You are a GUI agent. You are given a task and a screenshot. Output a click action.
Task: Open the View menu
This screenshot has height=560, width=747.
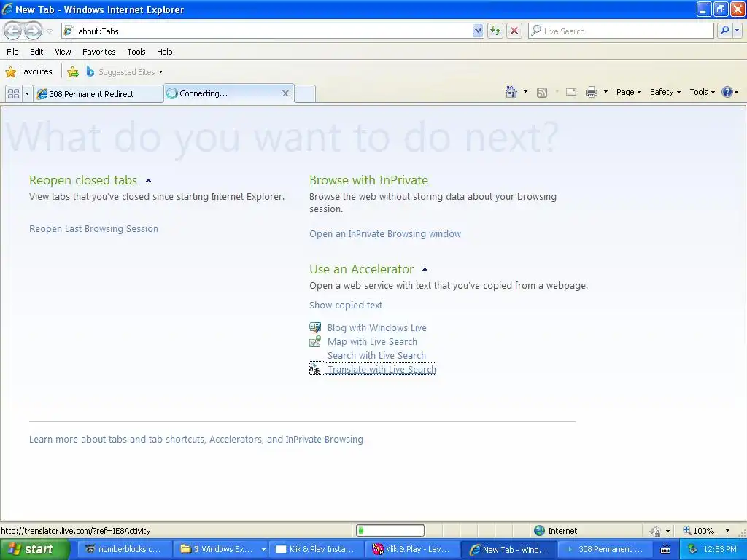(63, 52)
